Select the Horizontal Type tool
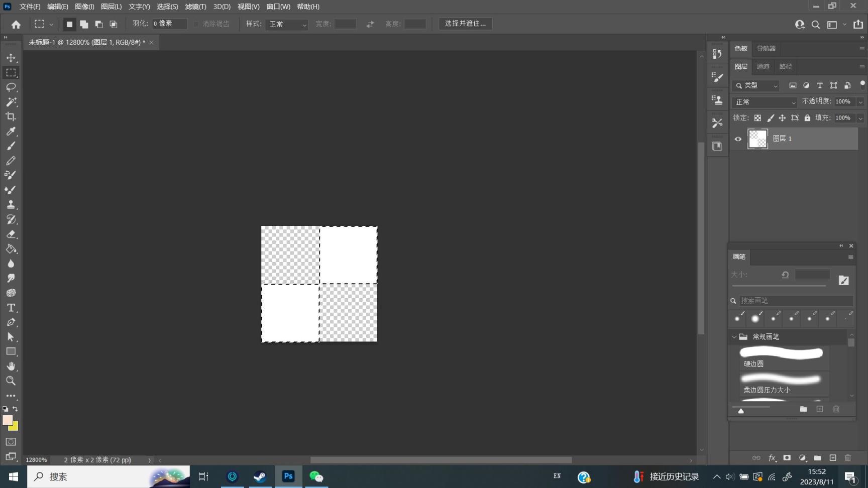Image resolution: width=868 pixels, height=488 pixels. tap(11, 308)
